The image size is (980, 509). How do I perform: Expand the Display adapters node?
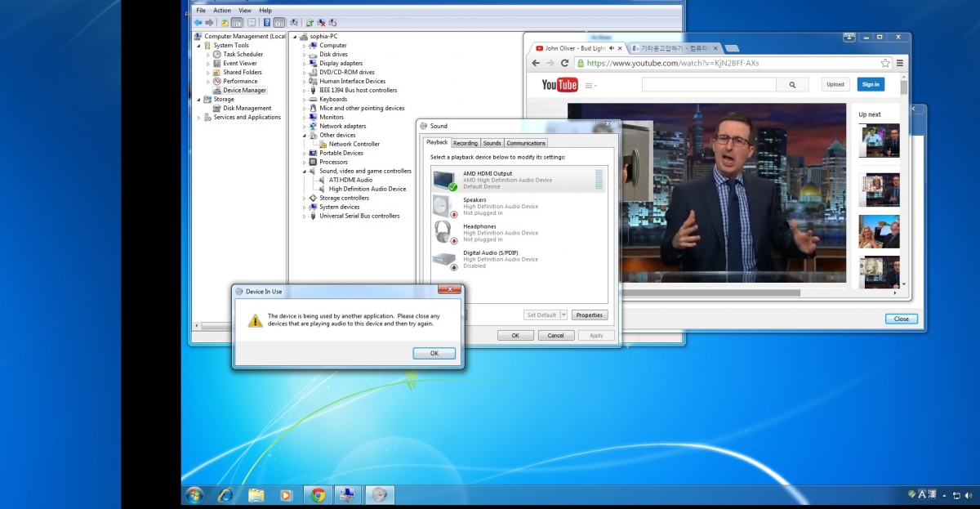coord(305,63)
